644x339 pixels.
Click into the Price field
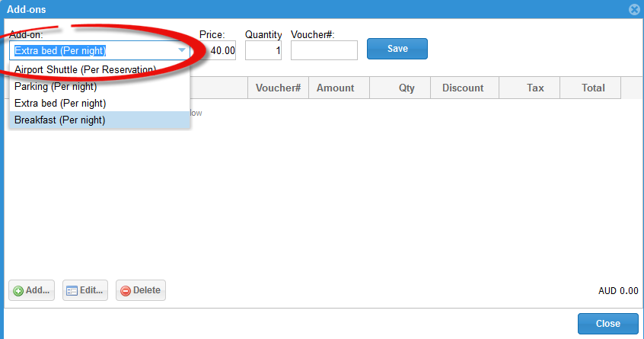tap(222, 51)
